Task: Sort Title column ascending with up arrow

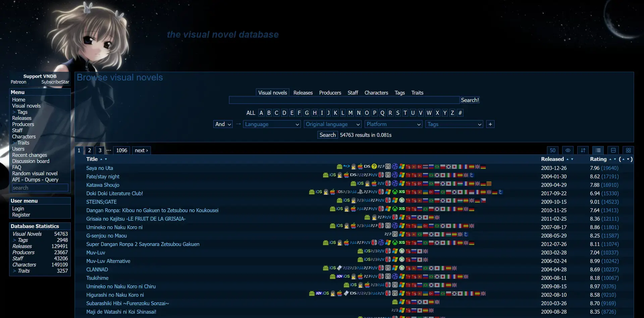Action: (x=101, y=159)
